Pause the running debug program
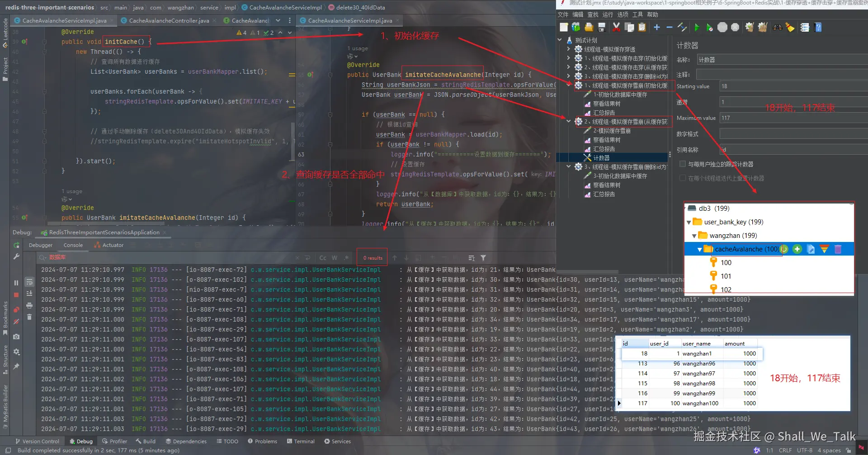Viewport: 868px width, 455px height. click(16, 283)
